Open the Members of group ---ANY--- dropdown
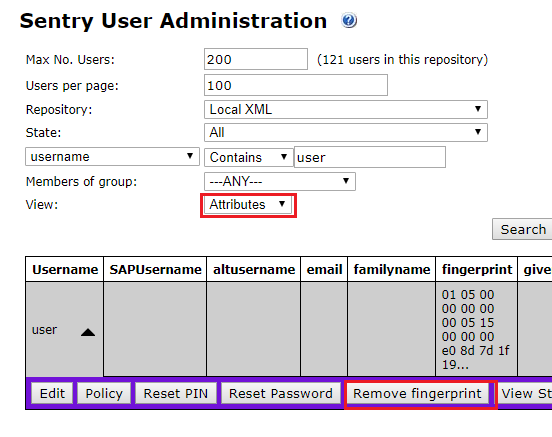Image resolution: width=552 pixels, height=437 pixels. click(280, 181)
